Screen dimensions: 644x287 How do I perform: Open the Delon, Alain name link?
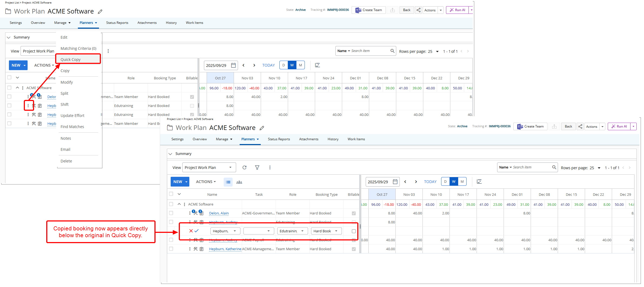[219, 213]
